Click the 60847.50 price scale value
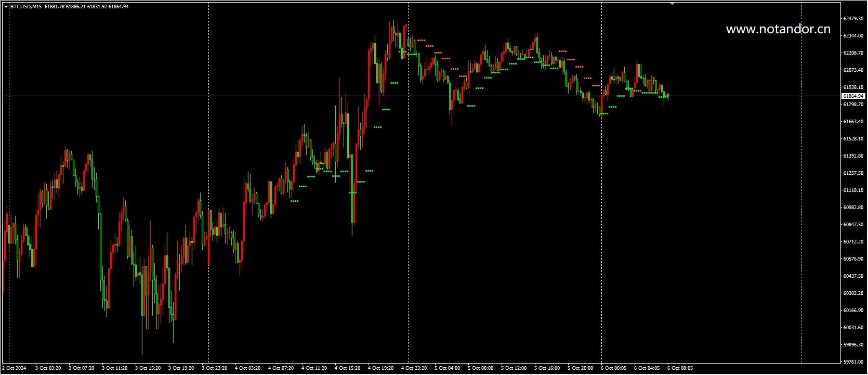The height and width of the screenshot is (375, 868). 853,225
